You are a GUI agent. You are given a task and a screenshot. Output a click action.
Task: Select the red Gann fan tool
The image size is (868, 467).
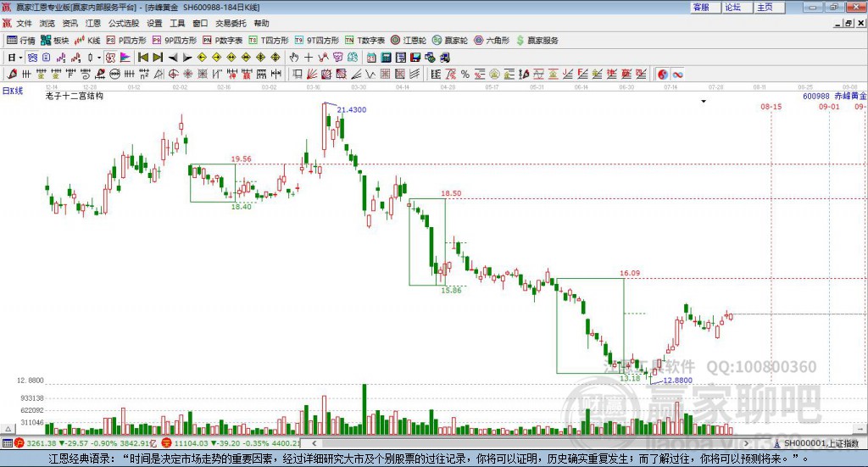[x=312, y=74]
